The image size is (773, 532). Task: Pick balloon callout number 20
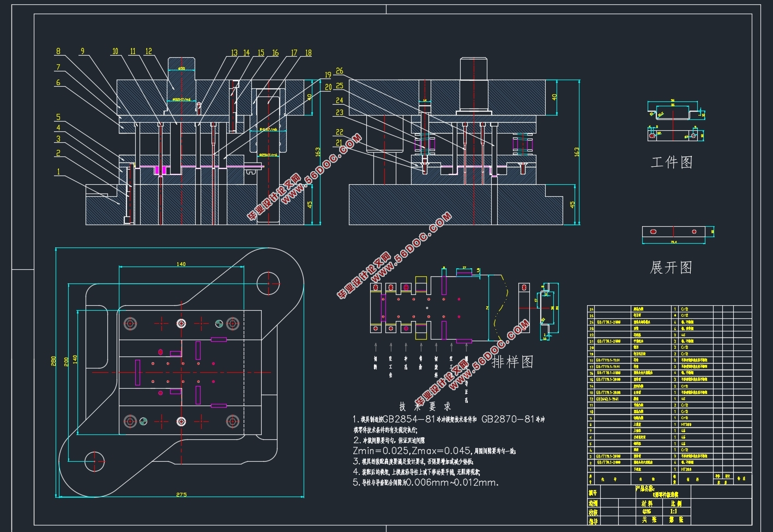tap(328, 87)
